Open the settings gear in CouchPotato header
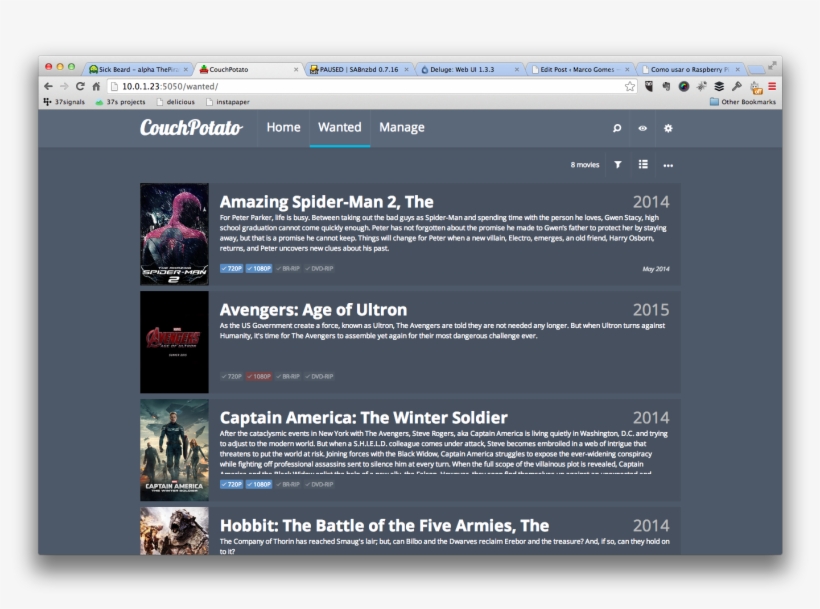The height and width of the screenshot is (609, 820). point(668,128)
